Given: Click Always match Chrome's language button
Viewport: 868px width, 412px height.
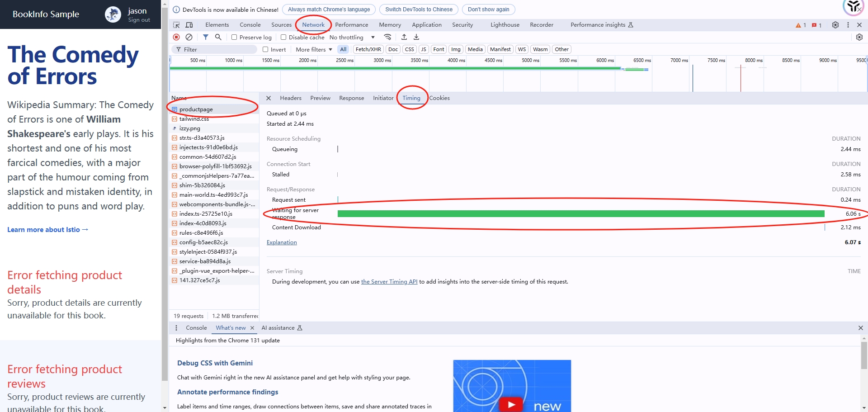Looking at the screenshot, I should 329,9.
